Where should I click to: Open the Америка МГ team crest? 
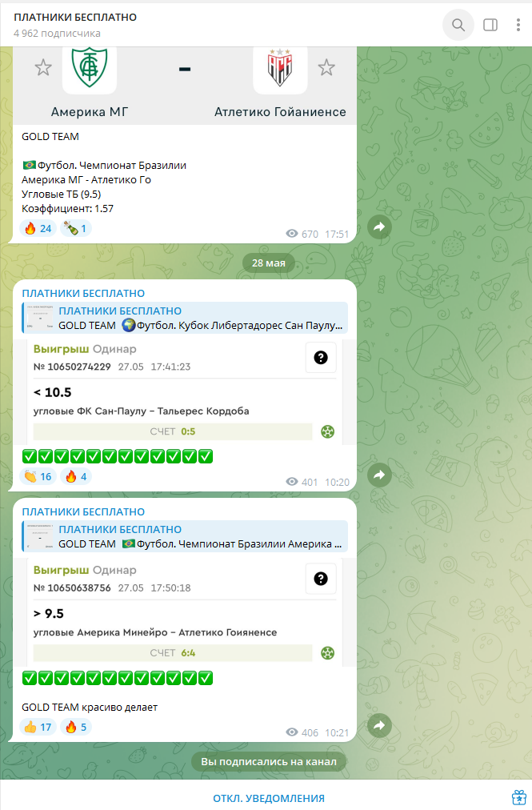[90, 68]
